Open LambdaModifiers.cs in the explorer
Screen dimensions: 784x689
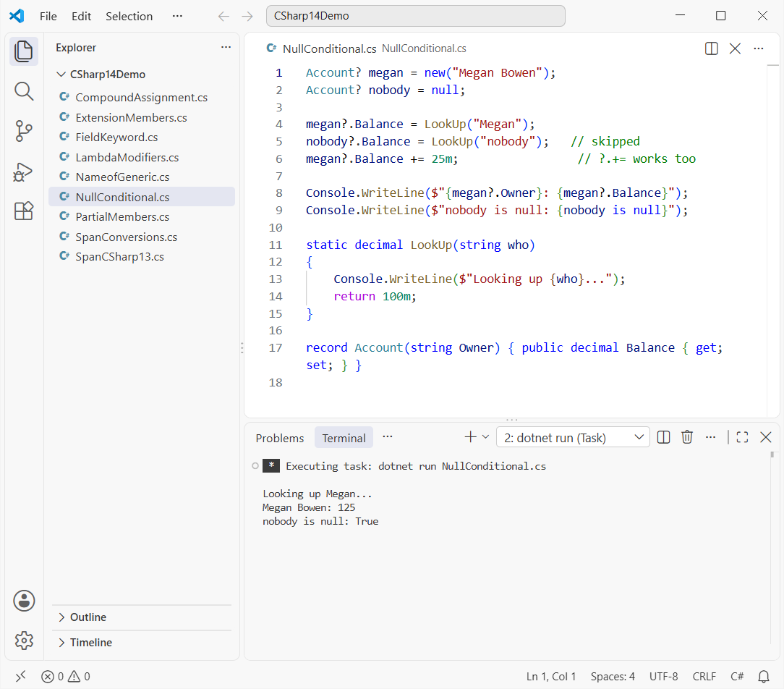pyautogui.click(x=142, y=157)
